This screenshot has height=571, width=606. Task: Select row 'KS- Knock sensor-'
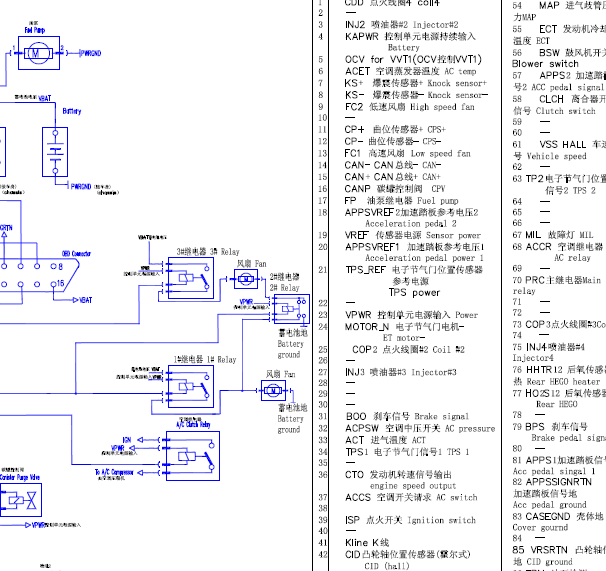coord(416,95)
